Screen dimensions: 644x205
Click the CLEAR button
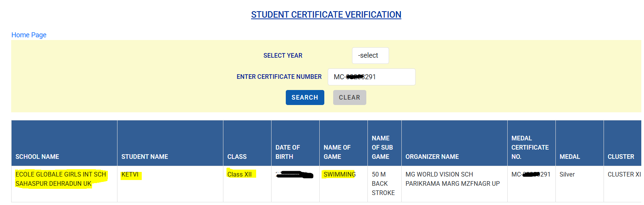coord(349,97)
